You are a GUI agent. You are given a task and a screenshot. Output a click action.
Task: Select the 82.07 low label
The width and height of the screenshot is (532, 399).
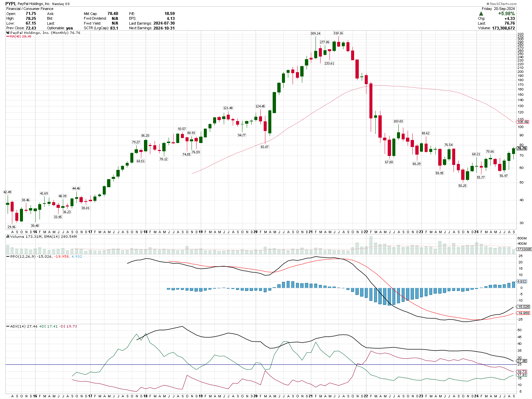point(264,147)
